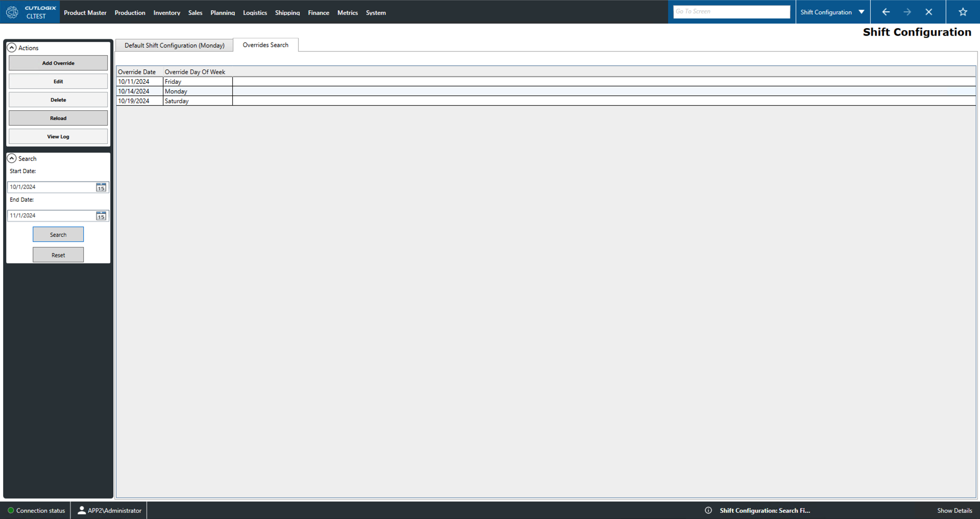Open the Finance menu
The image size is (980, 519).
point(318,12)
